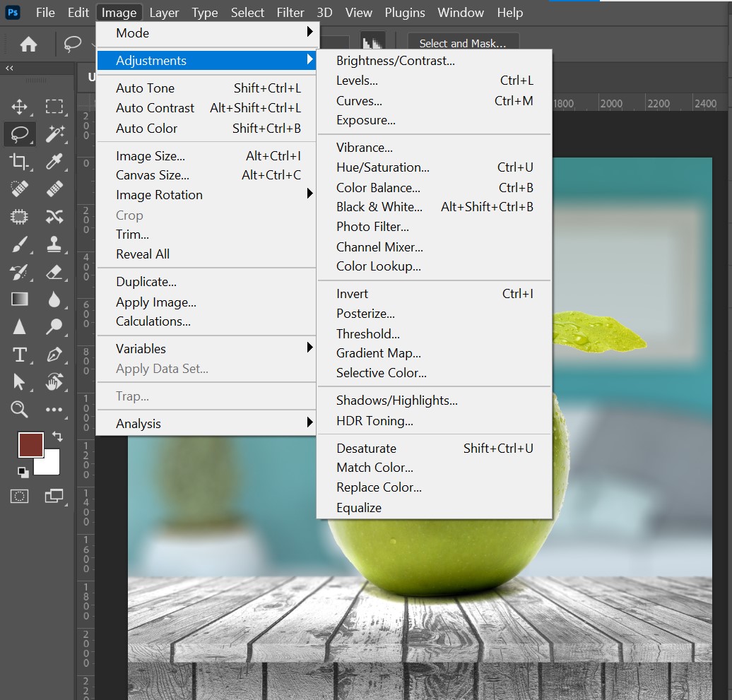Select the Magic Wand tool
The image size is (732, 700).
pyautogui.click(x=54, y=134)
